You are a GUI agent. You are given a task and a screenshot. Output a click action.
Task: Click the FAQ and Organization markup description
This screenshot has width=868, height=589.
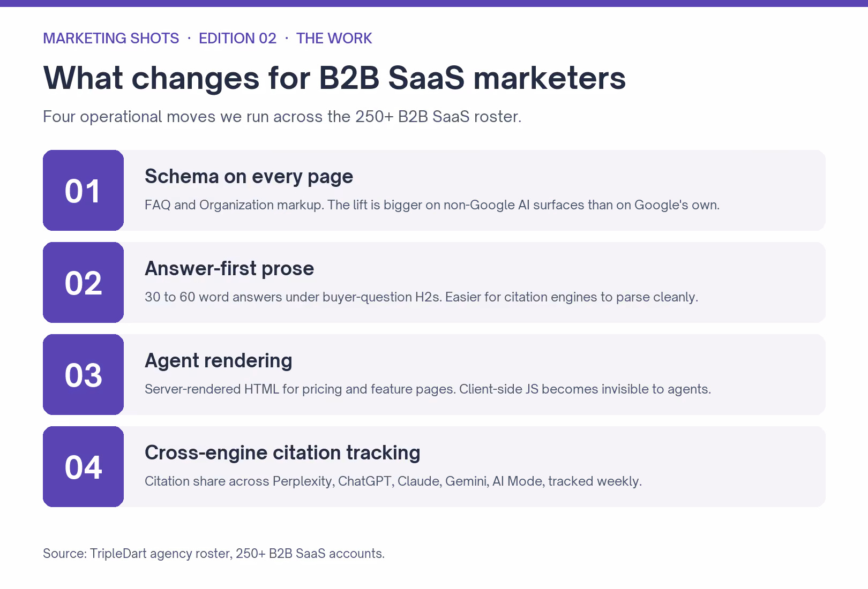click(x=432, y=205)
